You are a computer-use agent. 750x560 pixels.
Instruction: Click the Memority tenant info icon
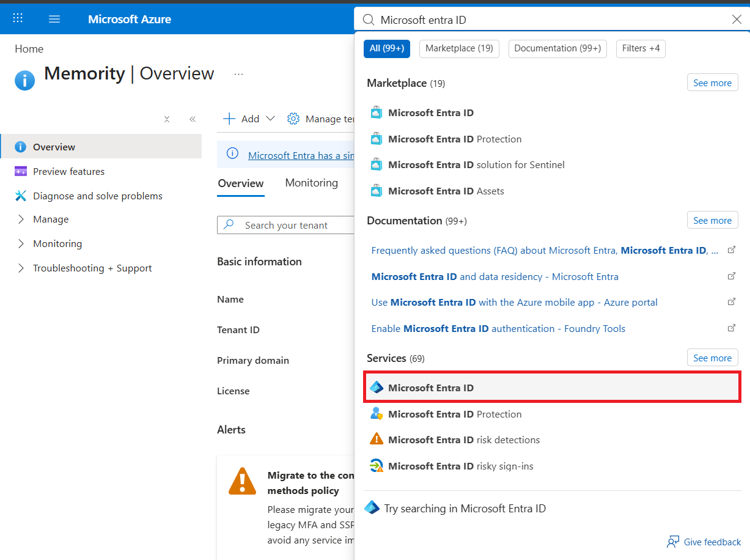[24, 80]
